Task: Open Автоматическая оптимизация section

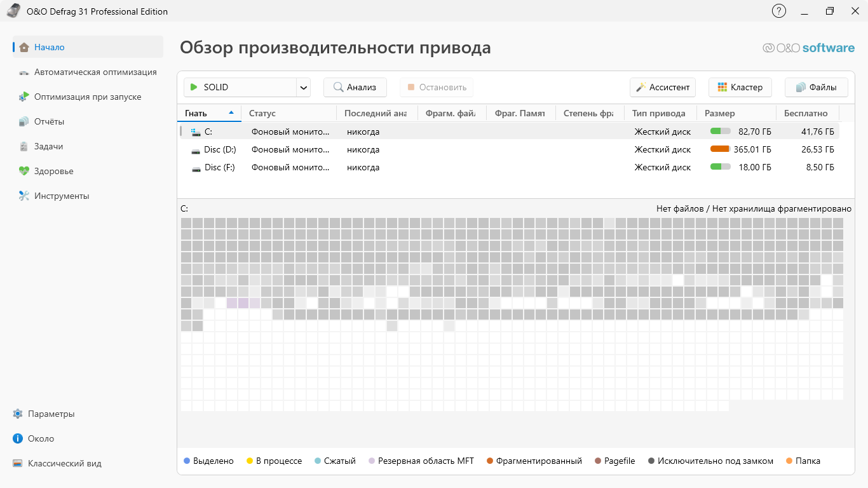Action: pos(88,72)
